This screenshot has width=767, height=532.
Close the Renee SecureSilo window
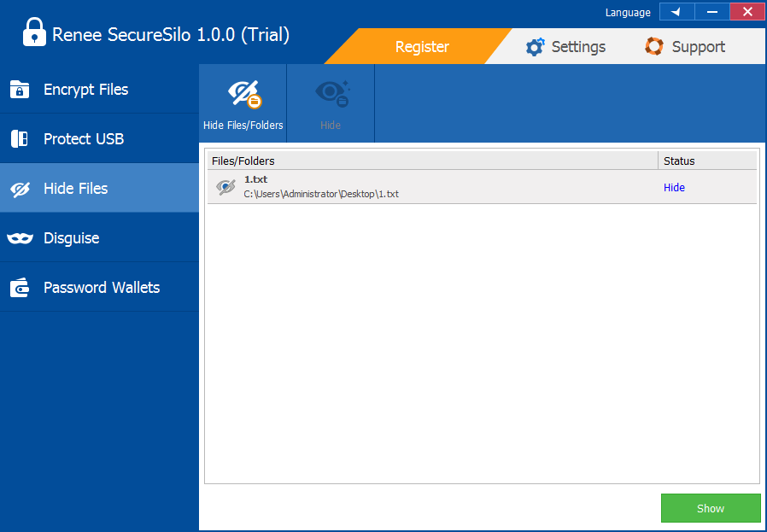[x=747, y=12]
